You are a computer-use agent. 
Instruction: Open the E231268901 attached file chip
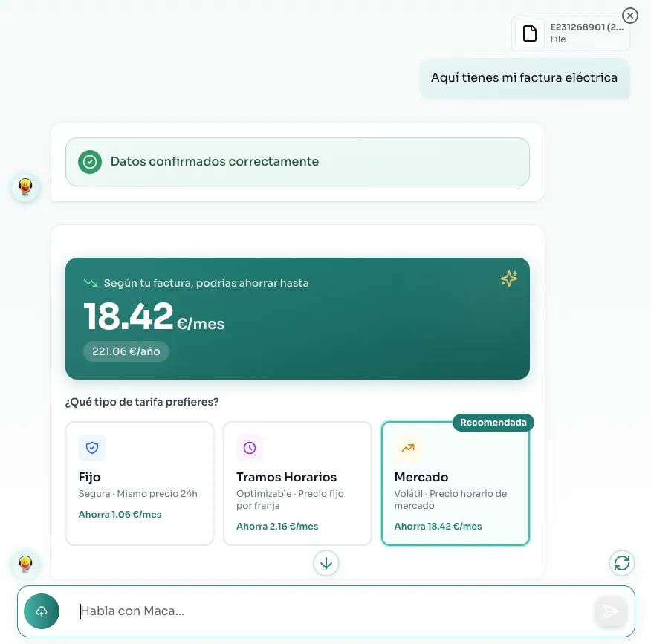coord(571,33)
